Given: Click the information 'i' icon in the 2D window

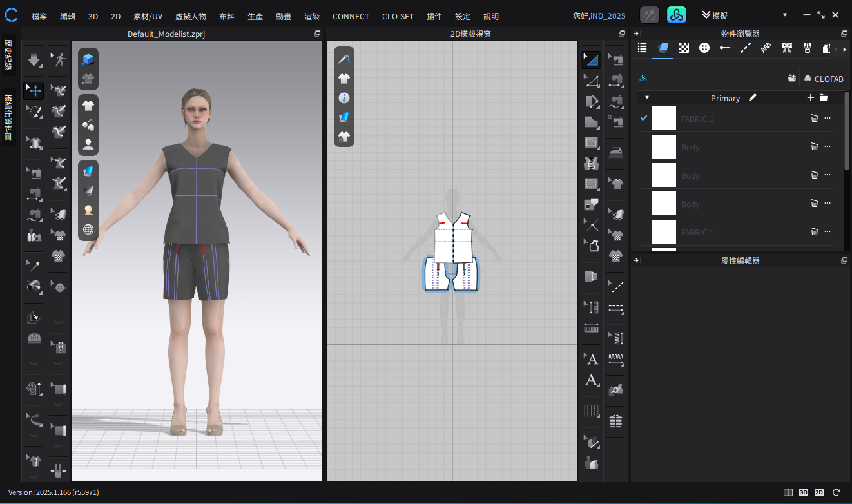Looking at the screenshot, I should point(344,98).
